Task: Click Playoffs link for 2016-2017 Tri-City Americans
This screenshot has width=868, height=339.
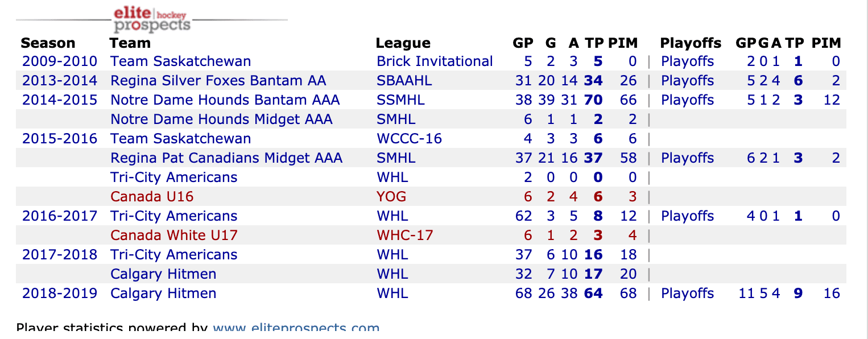Action: pos(687,216)
